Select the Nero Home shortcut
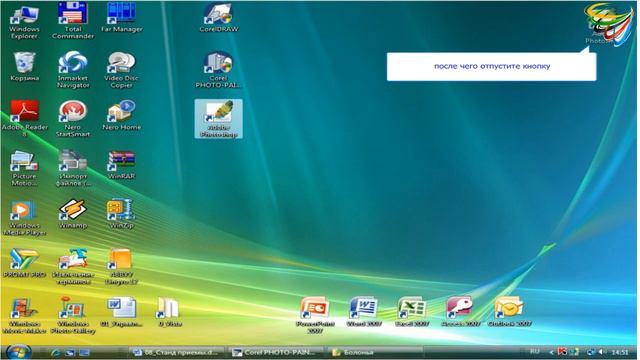 click(121, 116)
